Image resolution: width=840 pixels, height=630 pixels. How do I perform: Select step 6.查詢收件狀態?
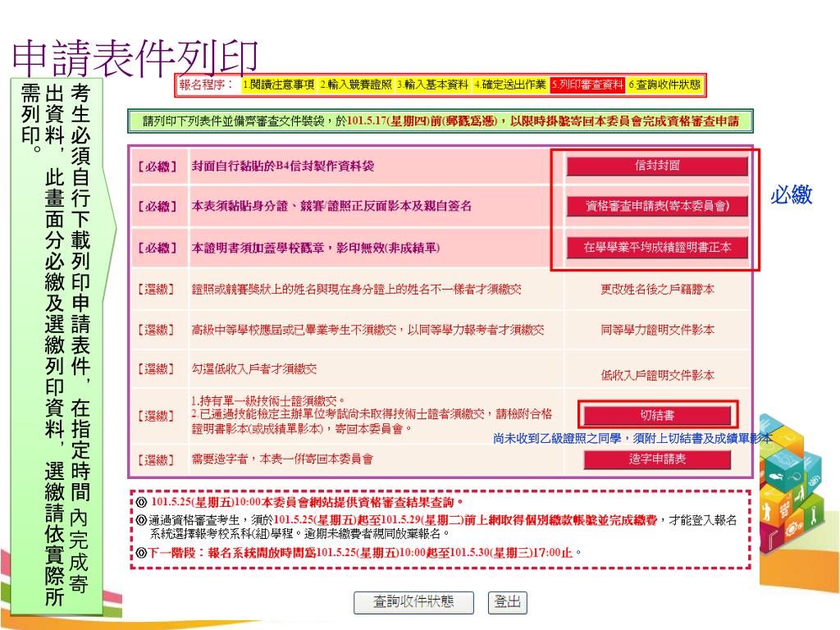(664, 84)
